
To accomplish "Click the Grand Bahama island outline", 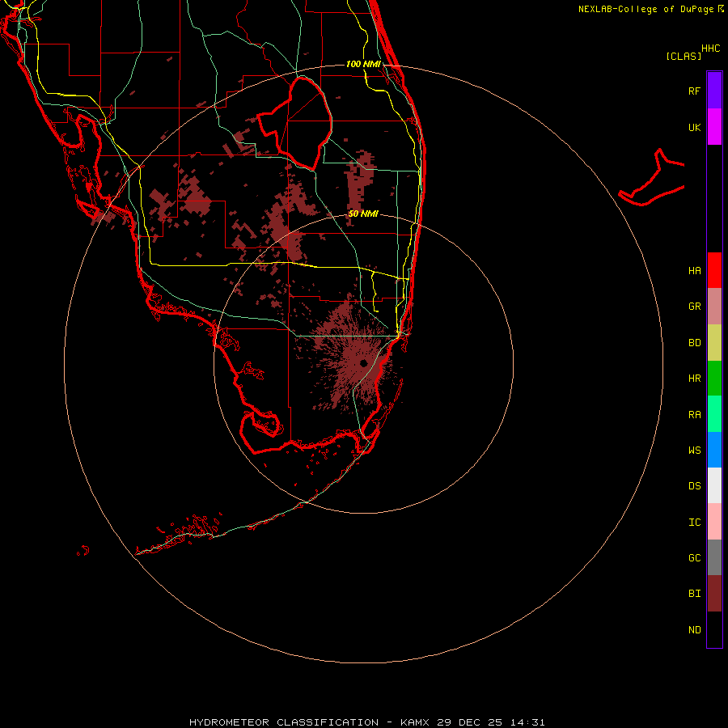I will pyautogui.click(x=652, y=178).
